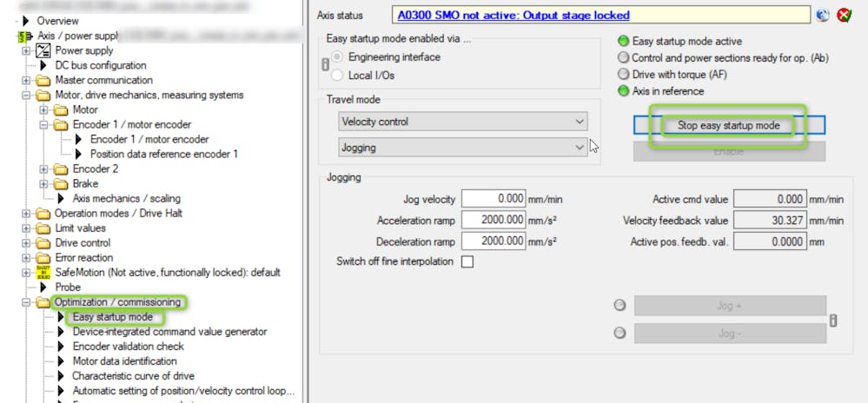Click the SafeMotion yellow icon in tree
Viewport: 868px width, 403px height.
(43, 273)
